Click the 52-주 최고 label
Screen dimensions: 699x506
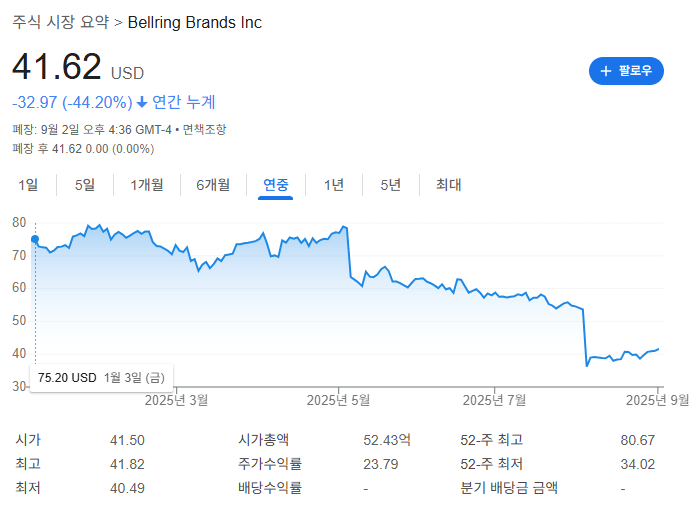click(491, 440)
